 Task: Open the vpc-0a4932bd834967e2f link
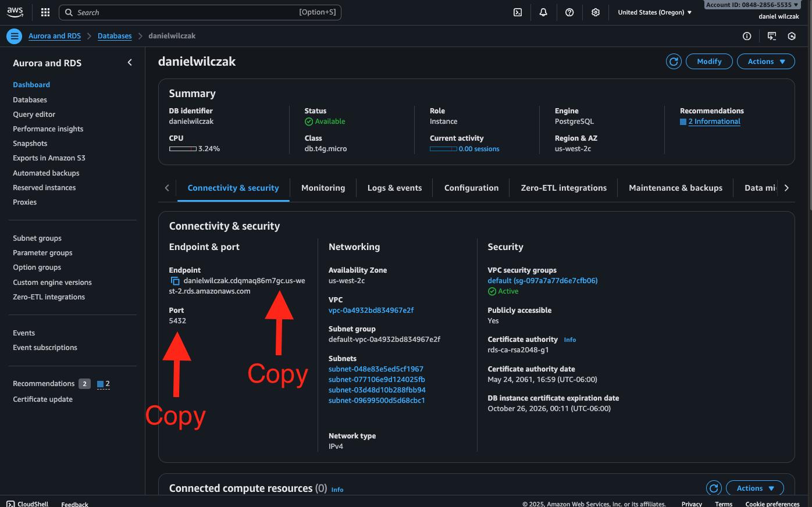tap(371, 310)
